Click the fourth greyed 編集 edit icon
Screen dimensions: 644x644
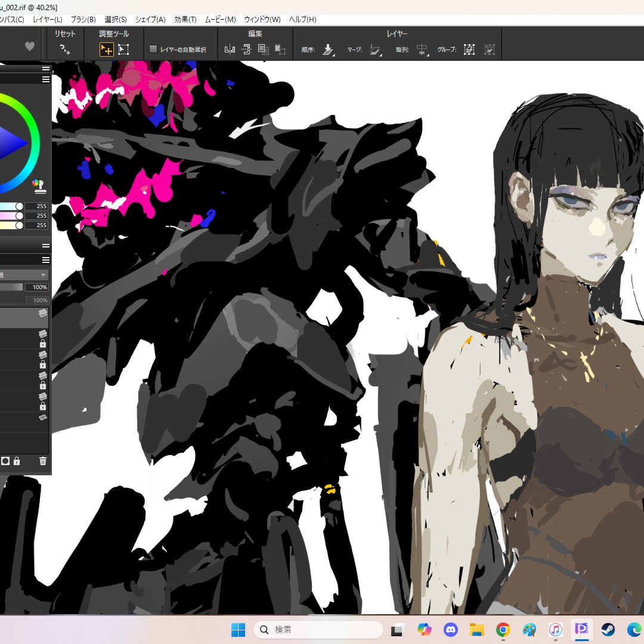(x=280, y=49)
